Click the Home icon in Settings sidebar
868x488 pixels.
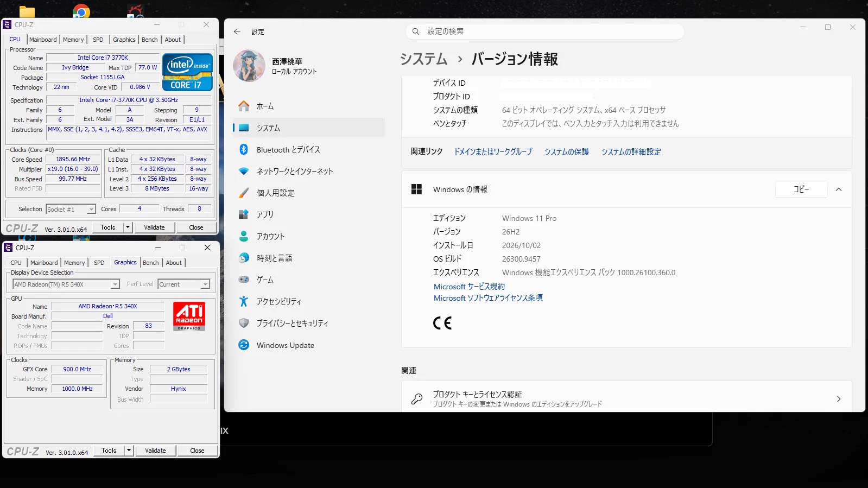point(244,106)
